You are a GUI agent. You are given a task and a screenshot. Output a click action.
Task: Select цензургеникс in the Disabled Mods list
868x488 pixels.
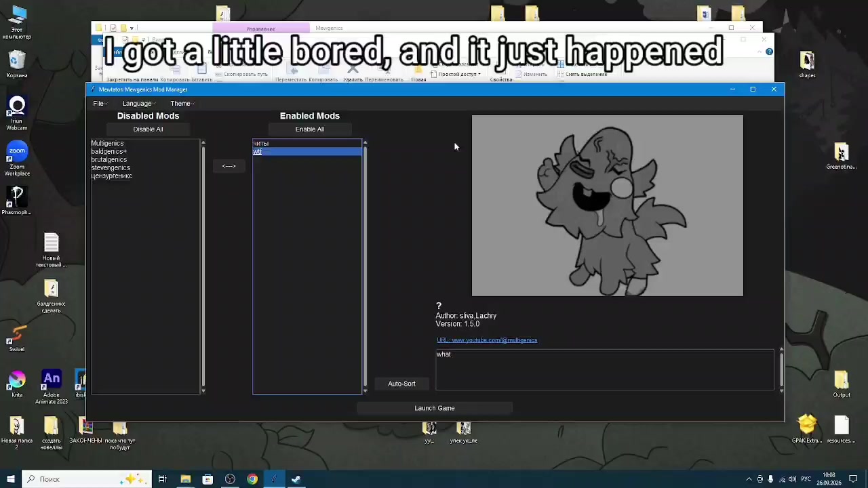(145, 176)
